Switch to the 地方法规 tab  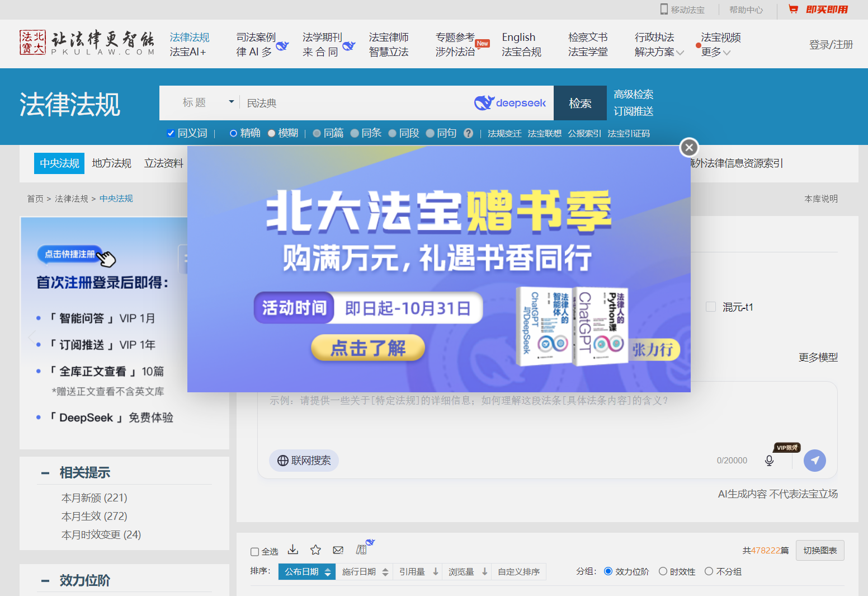(x=111, y=163)
